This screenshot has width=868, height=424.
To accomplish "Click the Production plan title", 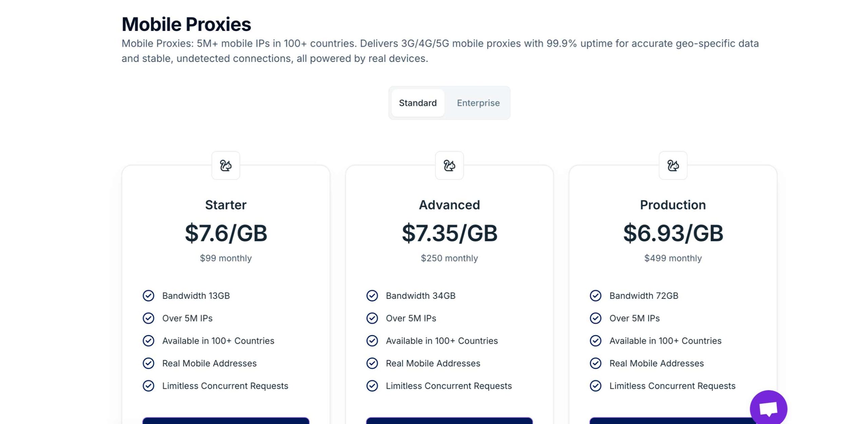I will 673,205.
